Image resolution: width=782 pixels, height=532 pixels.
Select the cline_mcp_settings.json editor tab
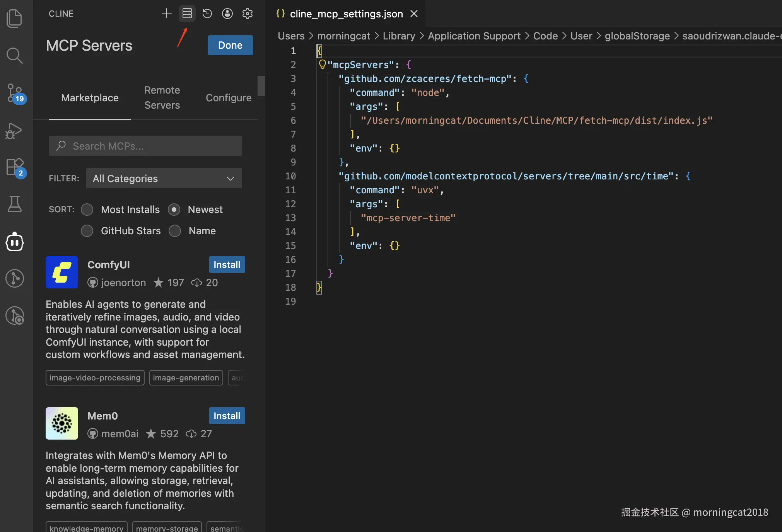(346, 14)
